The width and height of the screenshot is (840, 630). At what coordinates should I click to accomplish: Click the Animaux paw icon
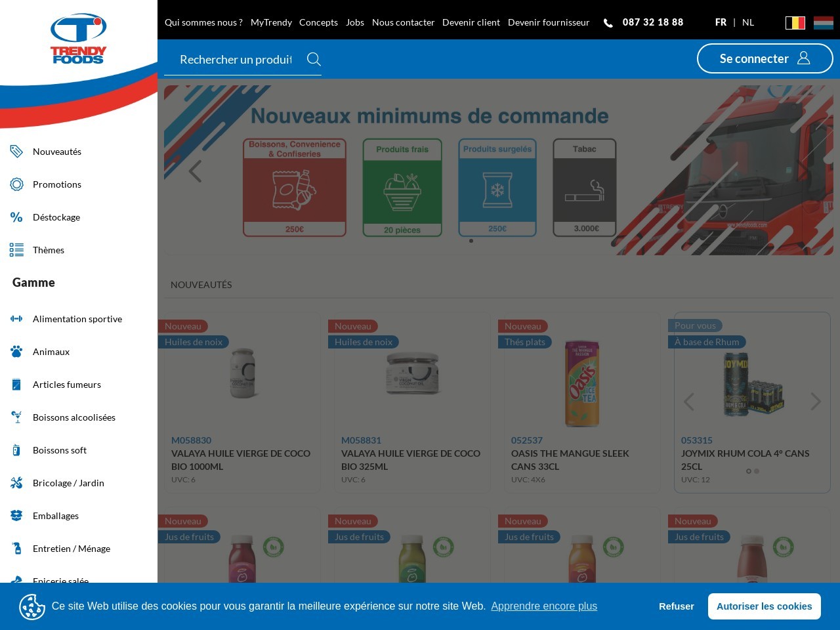click(16, 352)
